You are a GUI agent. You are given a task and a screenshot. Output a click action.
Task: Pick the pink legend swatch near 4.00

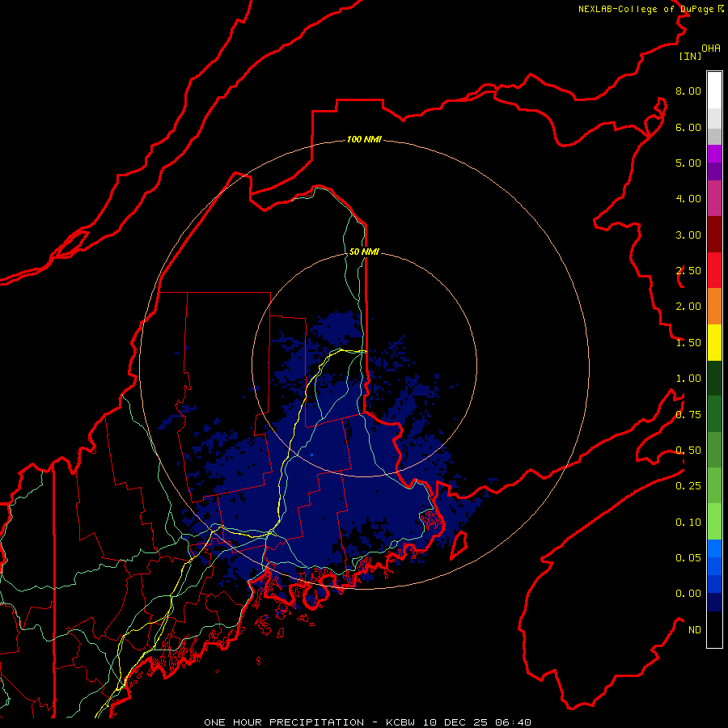[x=714, y=198]
